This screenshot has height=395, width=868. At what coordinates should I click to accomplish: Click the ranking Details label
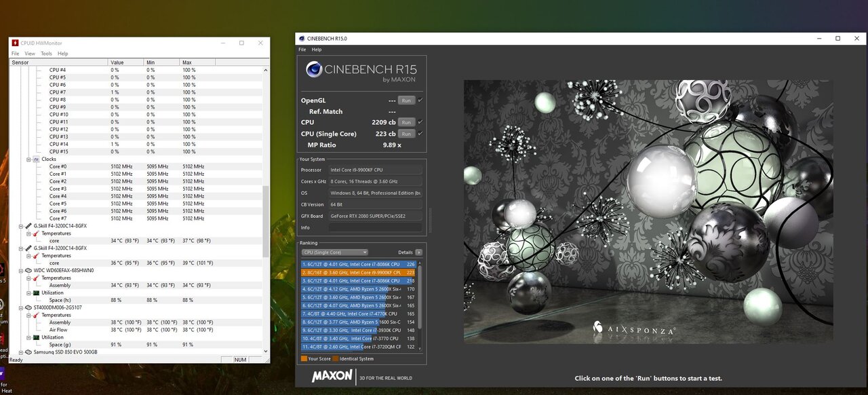click(406, 252)
